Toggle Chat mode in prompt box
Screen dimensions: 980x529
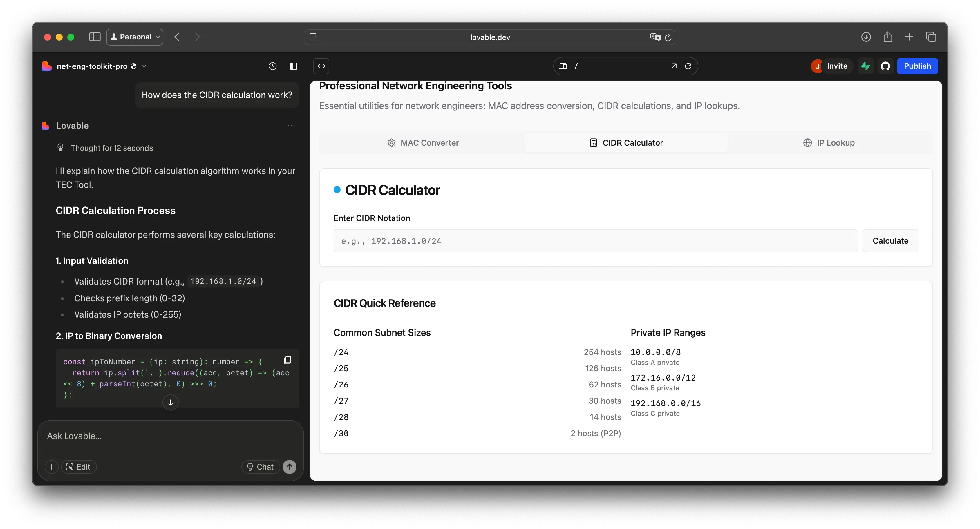[x=261, y=467]
